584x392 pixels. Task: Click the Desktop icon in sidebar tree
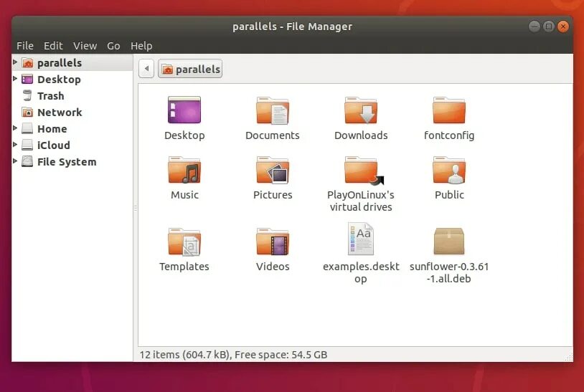tap(27, 80)
